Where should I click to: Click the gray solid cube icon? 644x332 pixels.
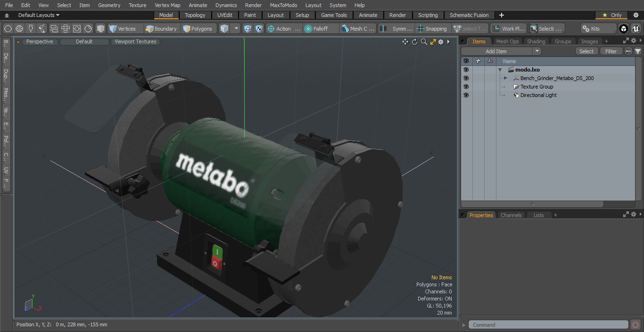point(100,29)
